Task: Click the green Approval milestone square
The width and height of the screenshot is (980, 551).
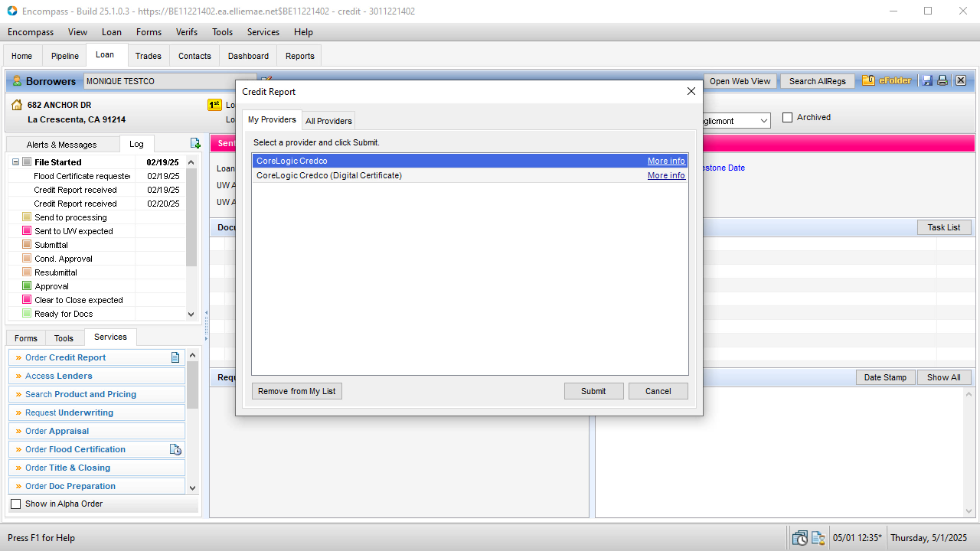Action: pos(27,286)
